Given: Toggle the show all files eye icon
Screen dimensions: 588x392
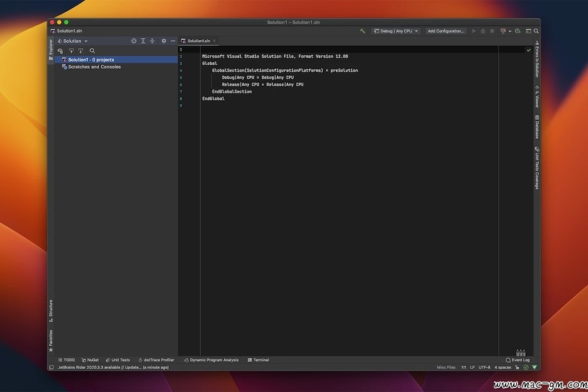Looking at the screenshot, I should 61,51.
